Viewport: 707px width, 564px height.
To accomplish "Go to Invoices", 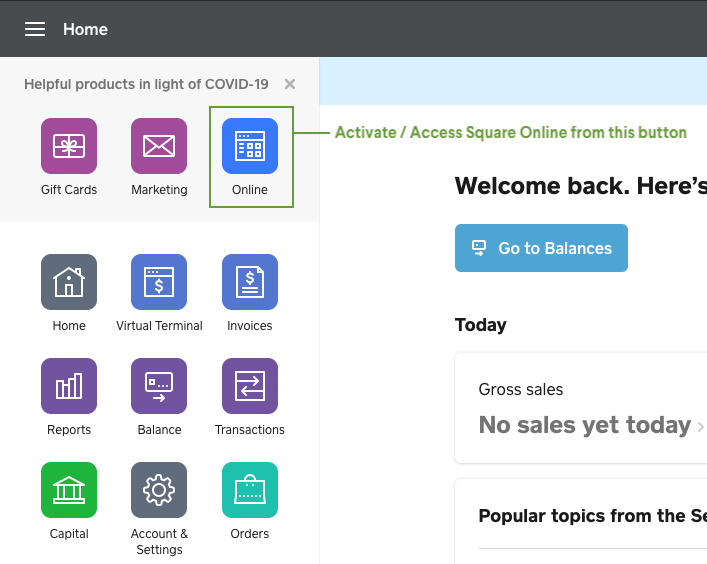I will click(250, 282).
